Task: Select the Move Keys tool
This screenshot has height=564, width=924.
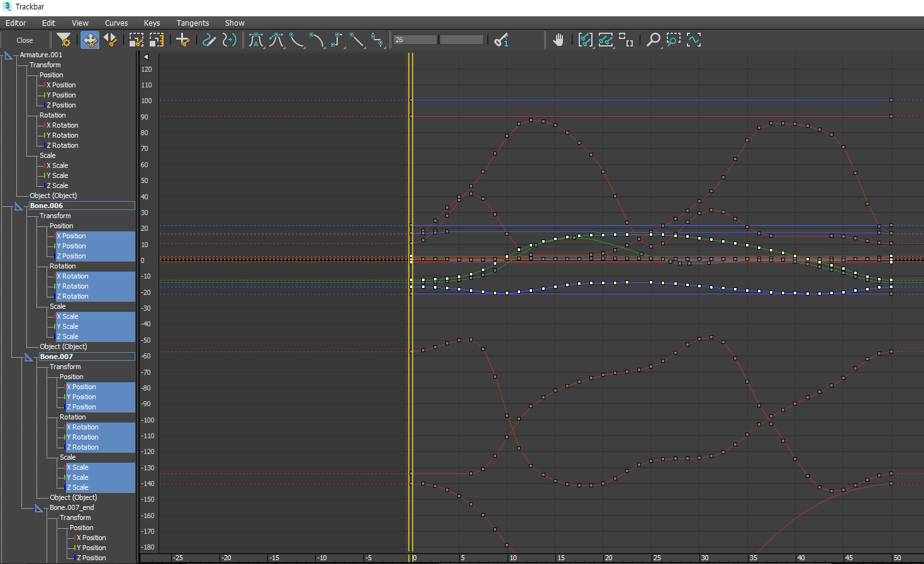Action: click(90, 40)
